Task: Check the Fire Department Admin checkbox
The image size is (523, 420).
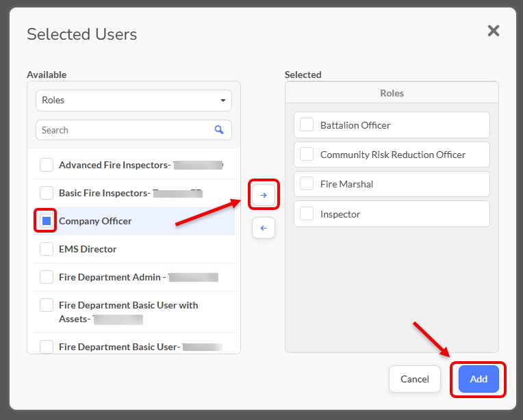Action: (x=47, y=277)
